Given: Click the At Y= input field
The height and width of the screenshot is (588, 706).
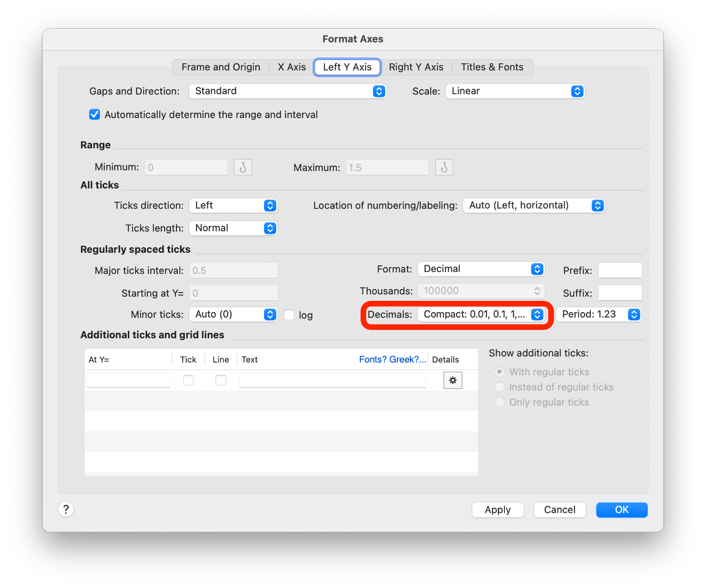Looking at the screenshot, I should coord(128,380).
